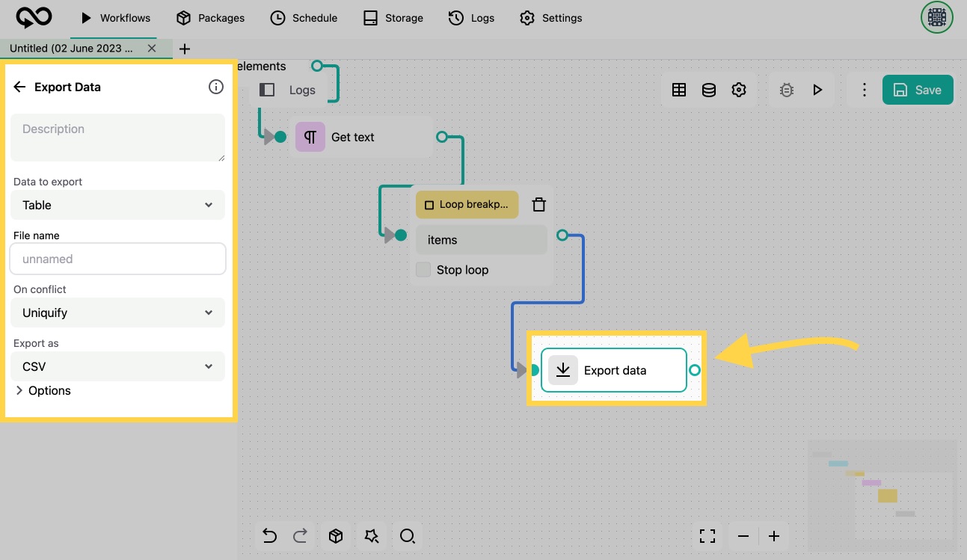Click the debug bug icon
This screenshot has width=967, height=560.
[x=786, y=90]
